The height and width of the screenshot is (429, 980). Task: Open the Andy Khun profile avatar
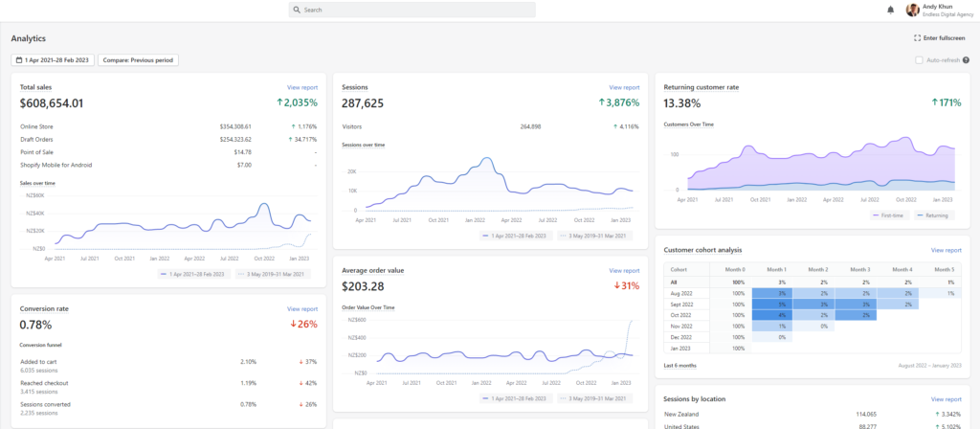pyautogui.click(x=912, y=10)
